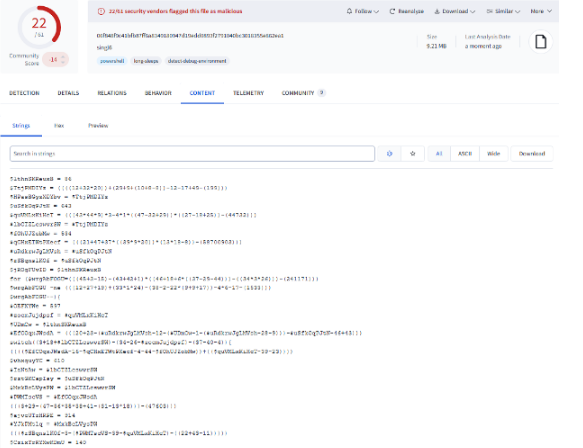Click the Search in strings field
Viewport: 583px width, 448px height.
point(192,154)
